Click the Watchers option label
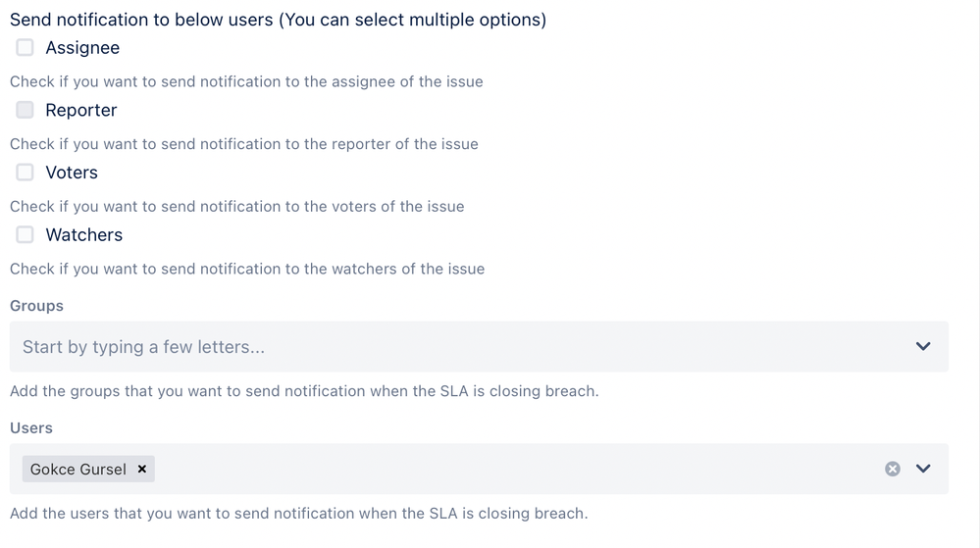 pos(84,235)
